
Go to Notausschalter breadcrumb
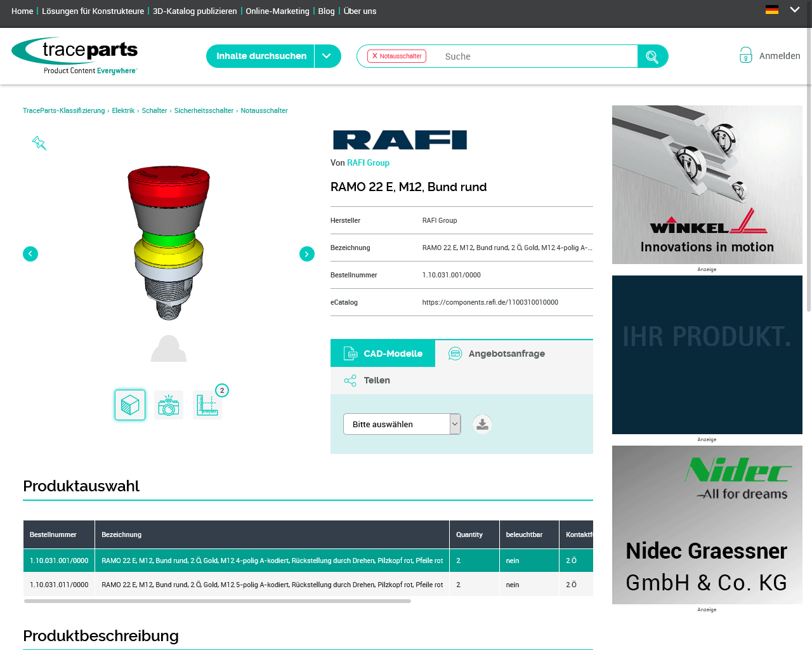click(264, 110)
